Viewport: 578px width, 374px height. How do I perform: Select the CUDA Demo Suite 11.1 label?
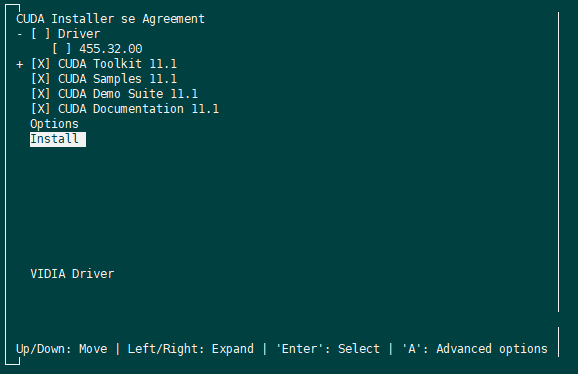pos(128,94)
